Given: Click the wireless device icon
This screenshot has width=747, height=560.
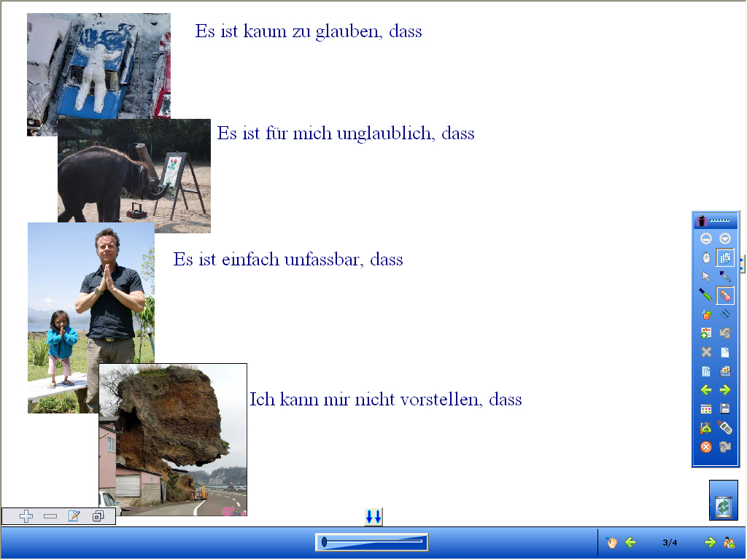Looking at the screenshot, I should (725, 427).
